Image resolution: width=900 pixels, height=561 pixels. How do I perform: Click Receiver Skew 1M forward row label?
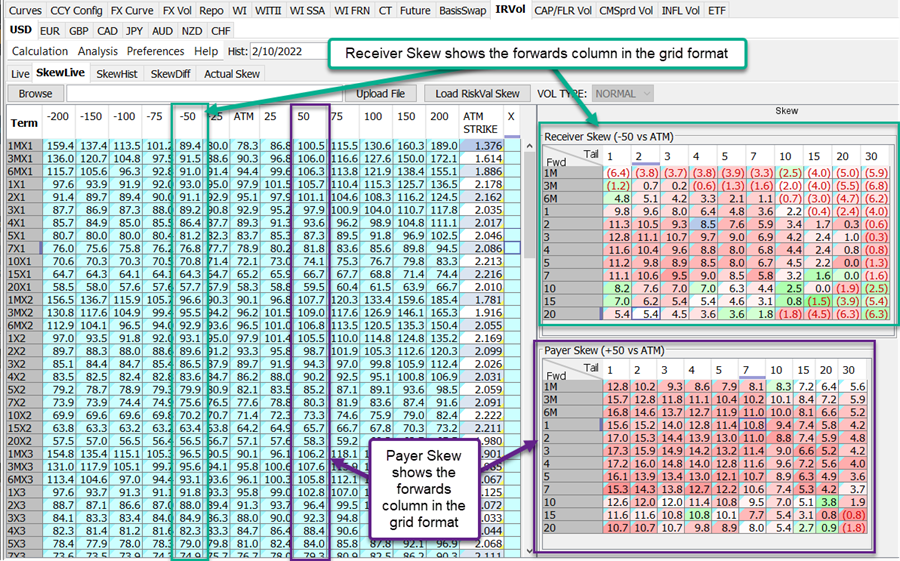(x=572, y=172)
